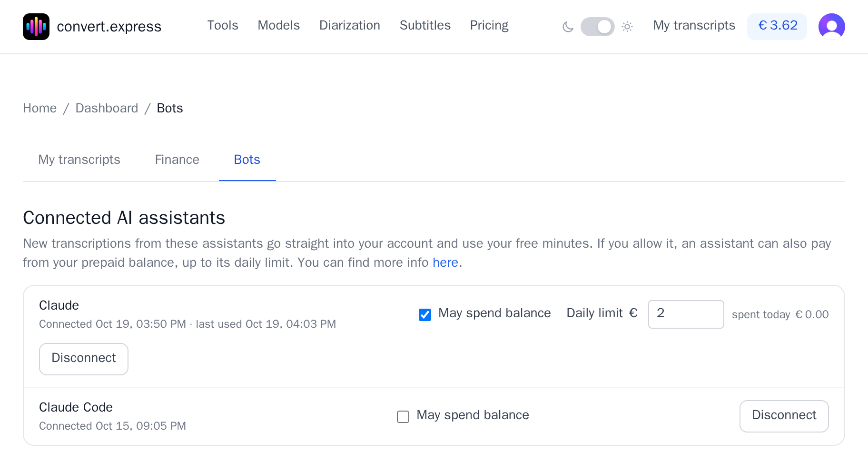Image resolution: width=868 pixels, height=463 pixels.
Task: Click the 'Connected Oct 15, 09:05 PM' text
Action: click(x=112, y=426)
